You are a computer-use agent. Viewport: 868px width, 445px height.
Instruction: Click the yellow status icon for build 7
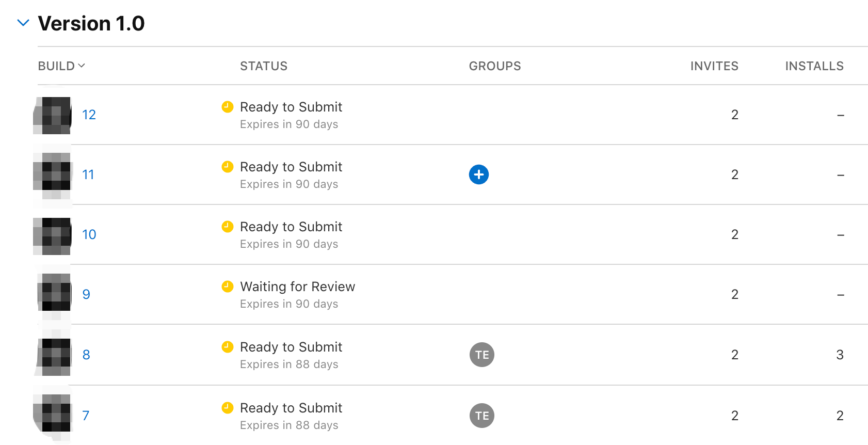click(x=228, y=408)
